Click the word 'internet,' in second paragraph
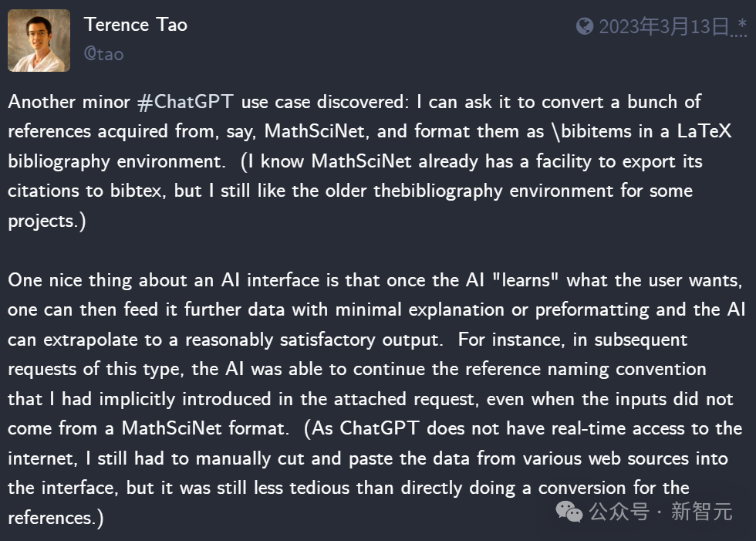Screen dimensions: 756x541 point(42,458)
